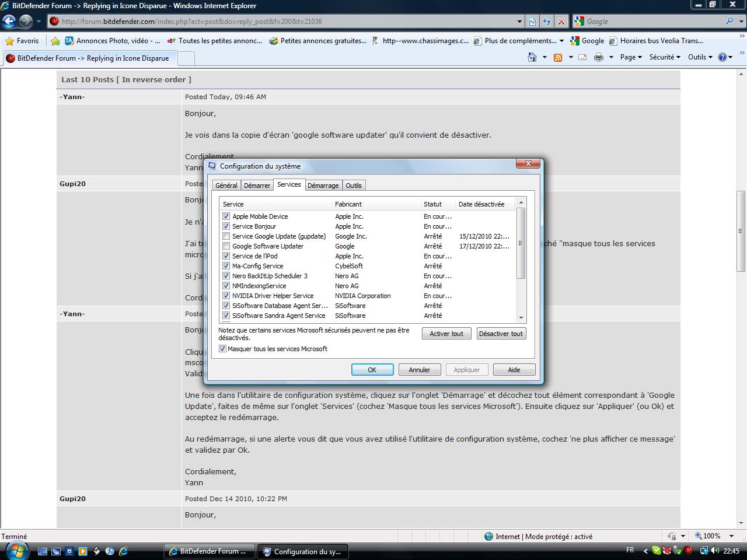The width and height of the screenshot is (747, 560).
Task: Stop page loading with the red X icon
Action: [561, 22]
